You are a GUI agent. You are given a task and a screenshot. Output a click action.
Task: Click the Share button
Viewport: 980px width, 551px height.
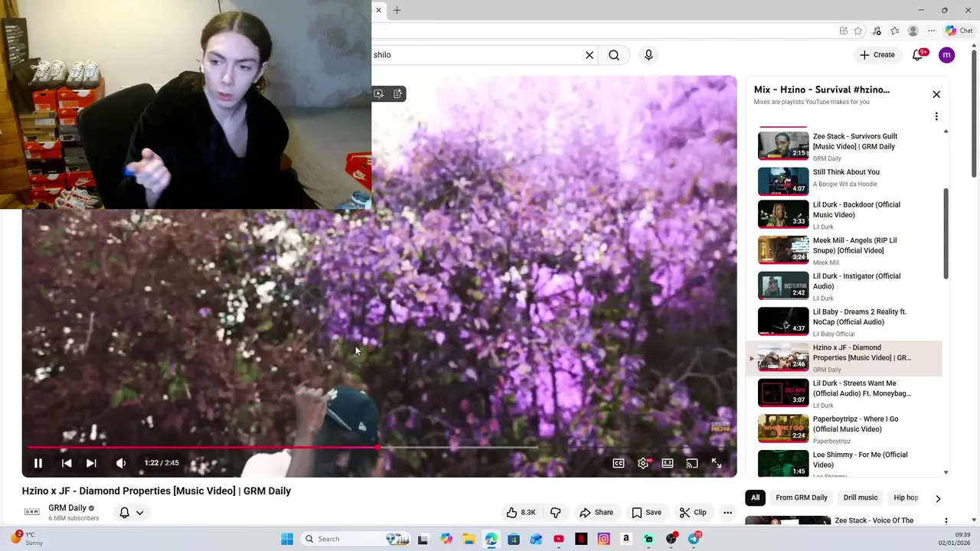coord(596,513)
